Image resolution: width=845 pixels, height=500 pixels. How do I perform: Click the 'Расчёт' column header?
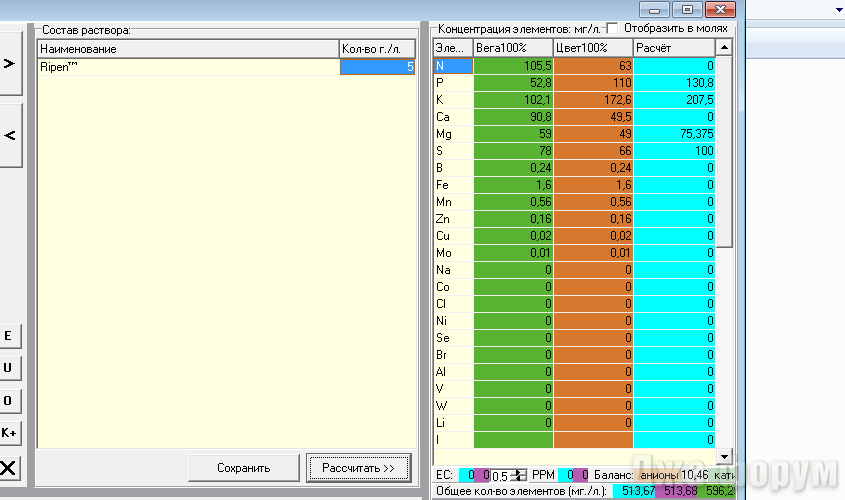click(x=674, y=48)
